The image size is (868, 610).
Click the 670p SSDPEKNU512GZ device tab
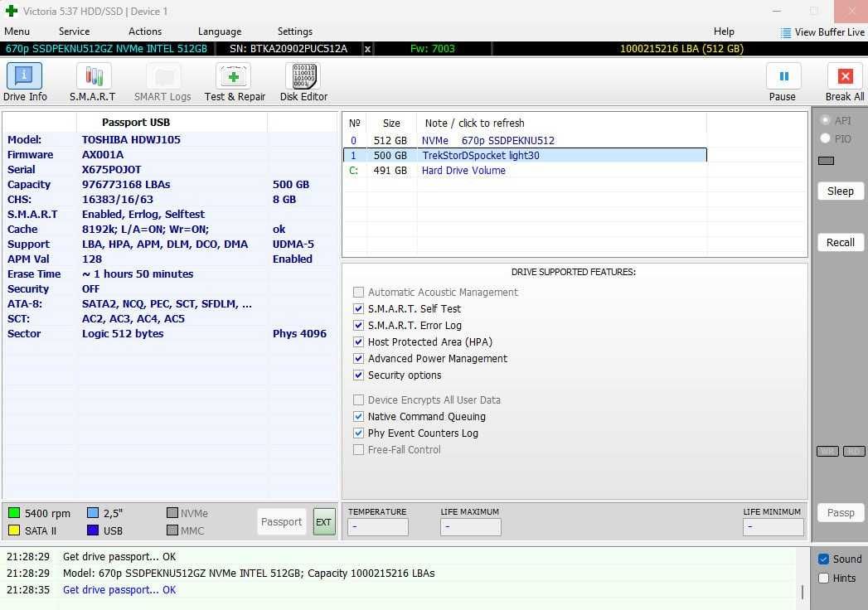(106, 49)
